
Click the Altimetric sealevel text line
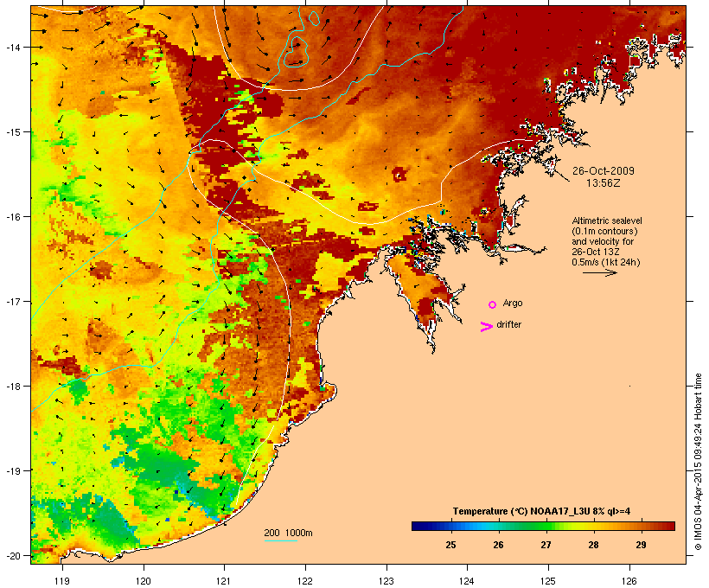click(x=607, y=220)
